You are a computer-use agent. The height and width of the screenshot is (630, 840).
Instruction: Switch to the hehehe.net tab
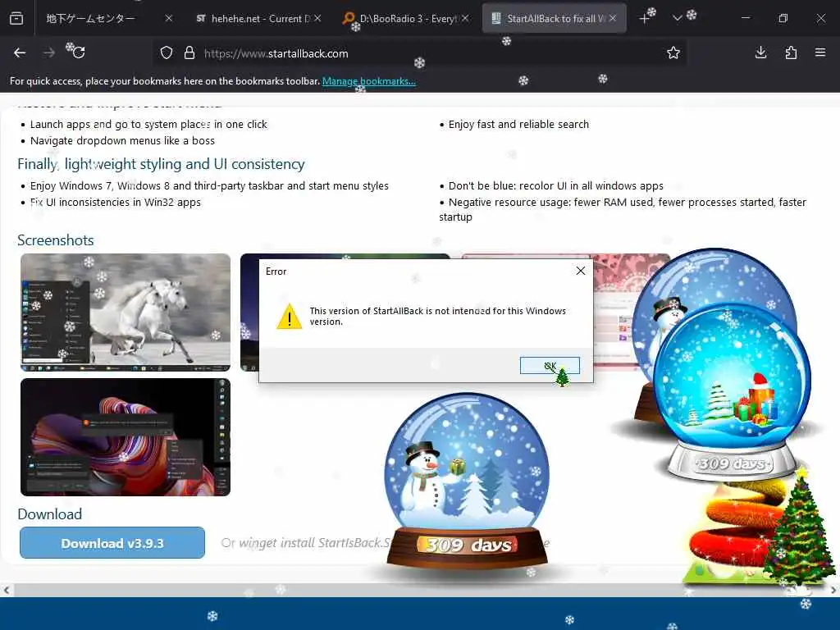[x=258, y=18]
